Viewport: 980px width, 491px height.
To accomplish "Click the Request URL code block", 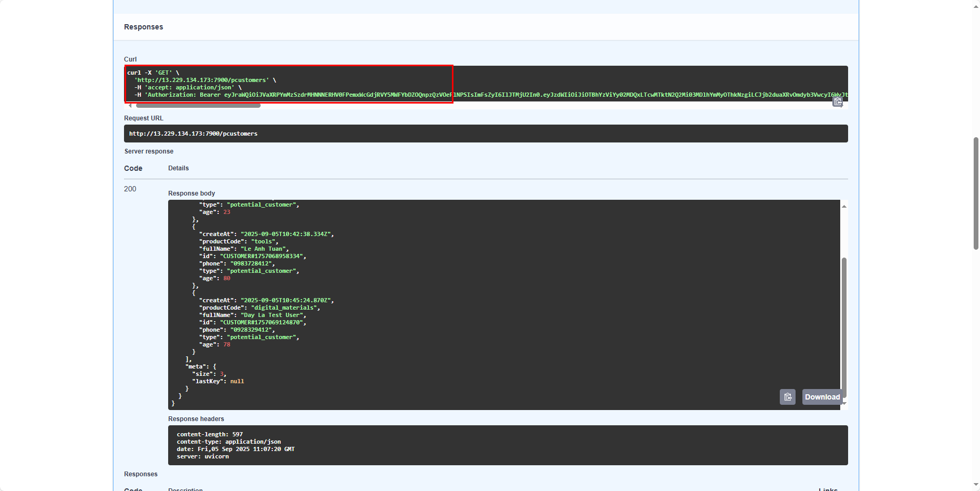I will tap(486, 134).
